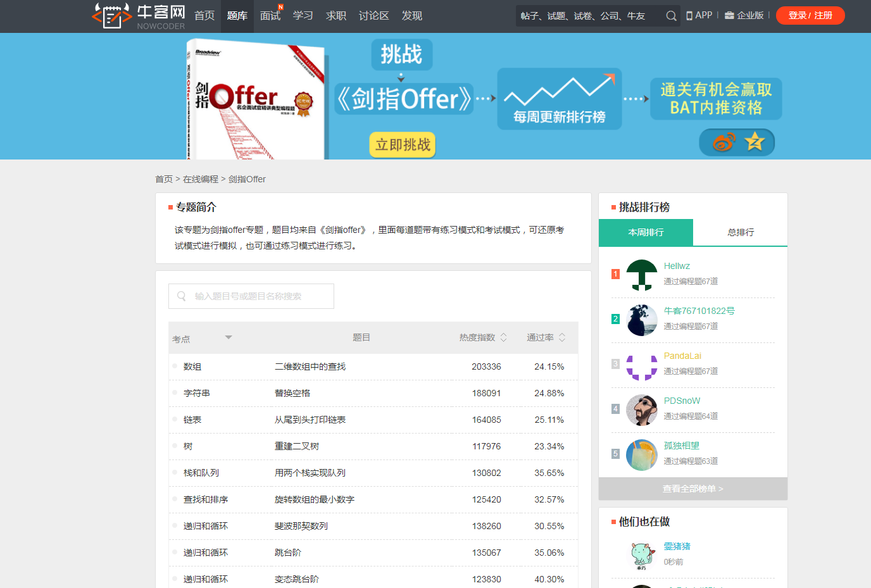This screenshot has height=588, width=871.
Task: Open 雯猪猪 avatar under 他们也在做
Action: point(642,556)
